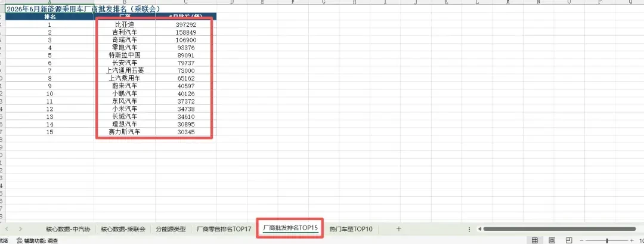Select the 特斯拉中国 cell
Screen dimensions: 644x244
125,55
